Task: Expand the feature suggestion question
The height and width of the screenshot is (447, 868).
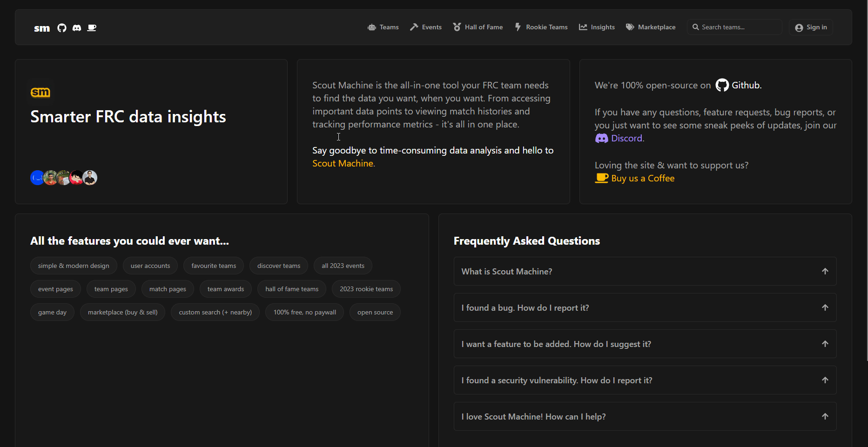Action: coord(645,344)
